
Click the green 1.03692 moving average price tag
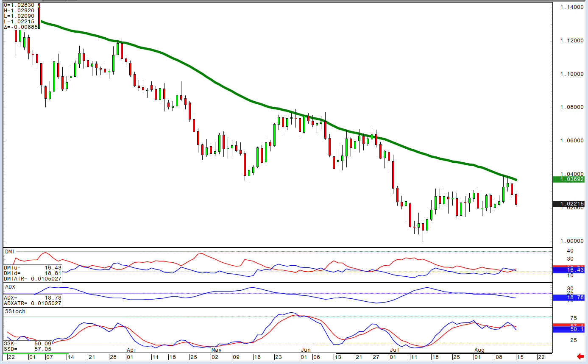coord(568,179)
